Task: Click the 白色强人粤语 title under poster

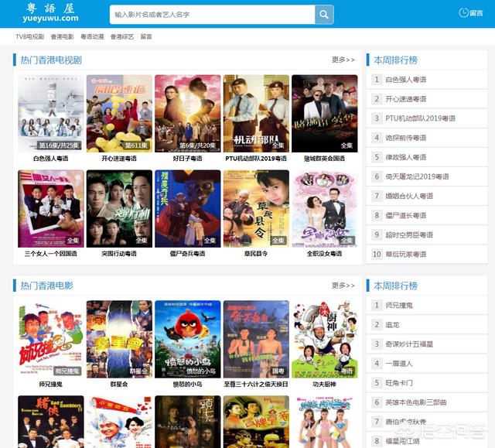Action: 51,159
